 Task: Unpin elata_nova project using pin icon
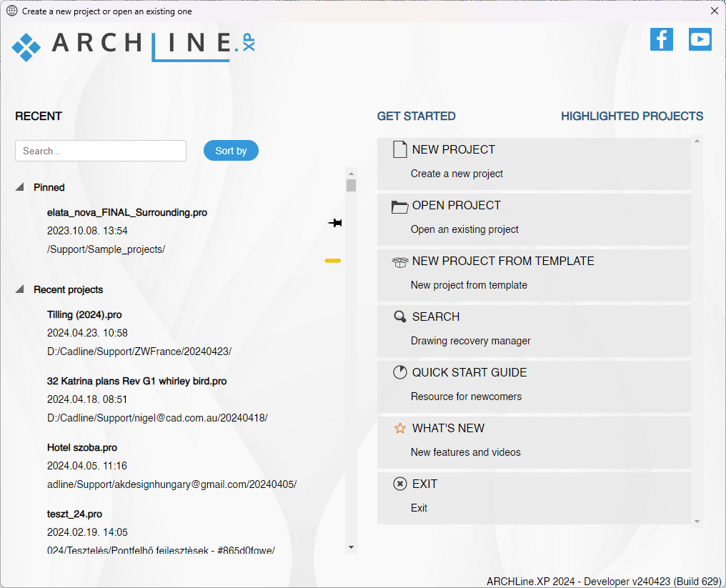334,223
